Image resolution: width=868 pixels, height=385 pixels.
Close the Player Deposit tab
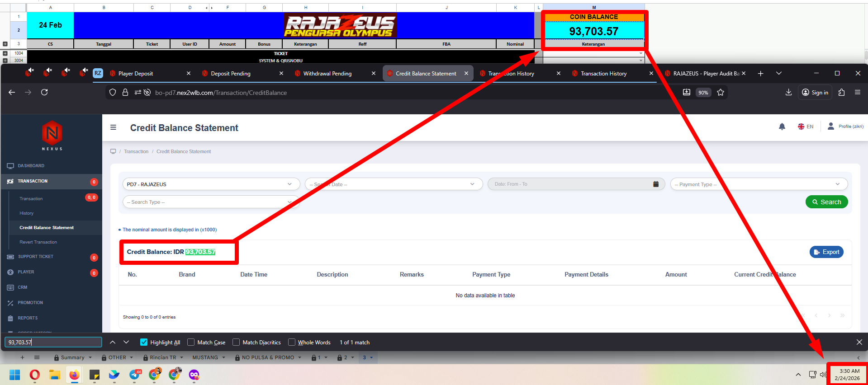pyautogui.click(x=189, y=73)
